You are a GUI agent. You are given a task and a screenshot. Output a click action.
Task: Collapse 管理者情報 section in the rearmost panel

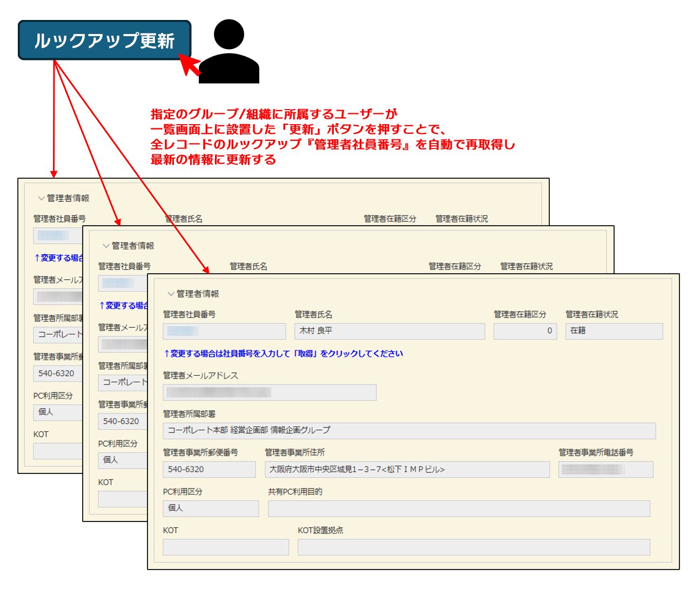click(x=41, y=198)
